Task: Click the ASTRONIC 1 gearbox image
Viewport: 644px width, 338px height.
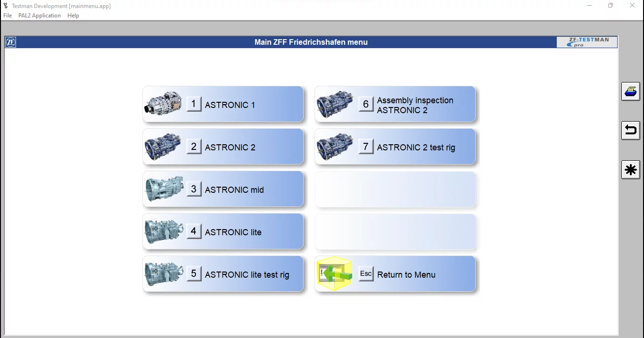Action: coord(163,104)
